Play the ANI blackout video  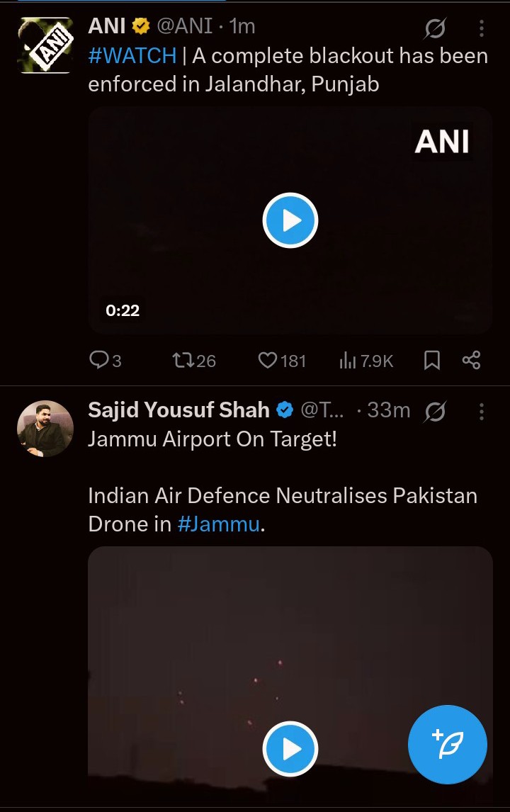(290, 221)
